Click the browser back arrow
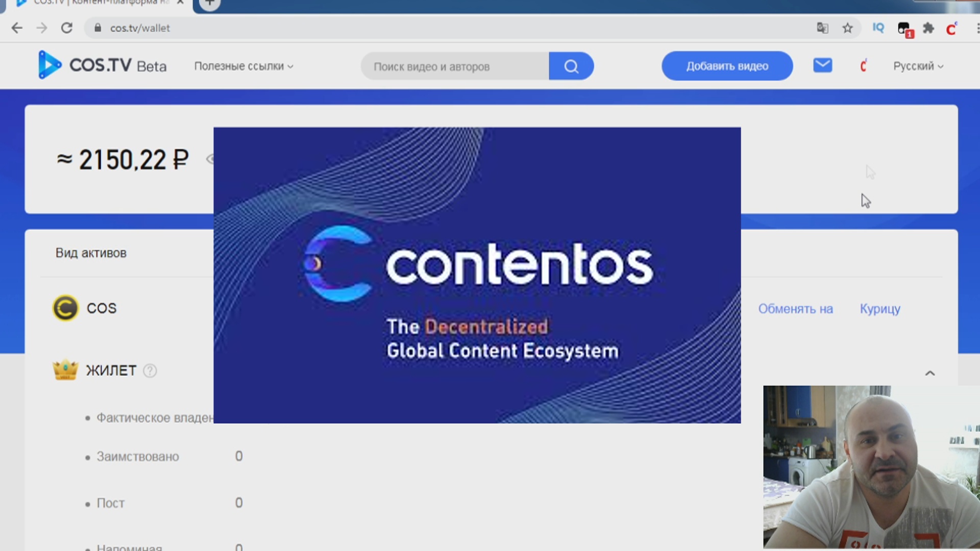This screenshot has height=551, width=980. [x=17, y=28]
